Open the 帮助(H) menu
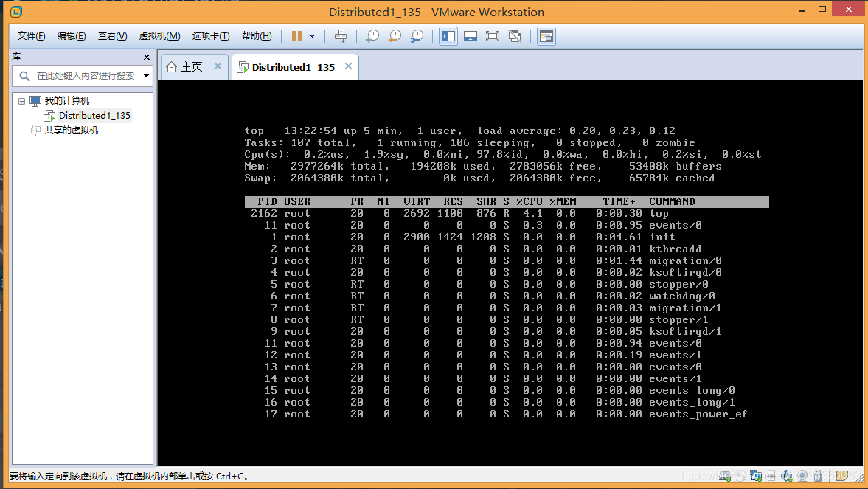 point(257,36)
